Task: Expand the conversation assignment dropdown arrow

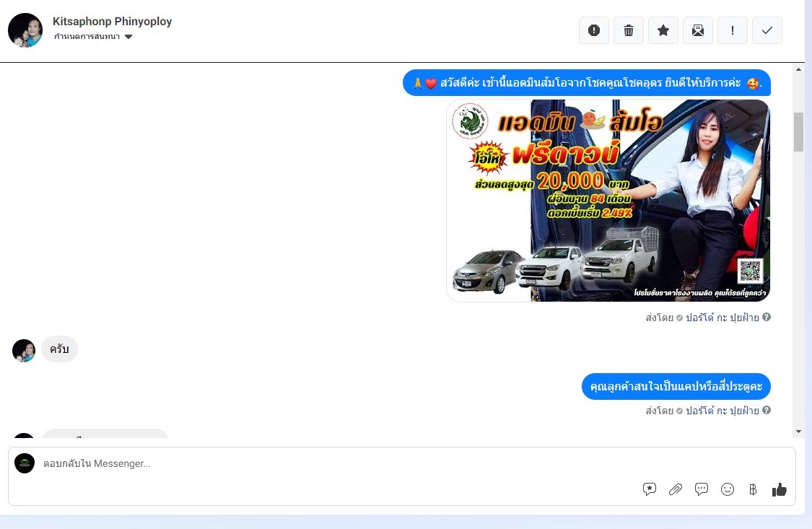Action: (x=128, y=37)
